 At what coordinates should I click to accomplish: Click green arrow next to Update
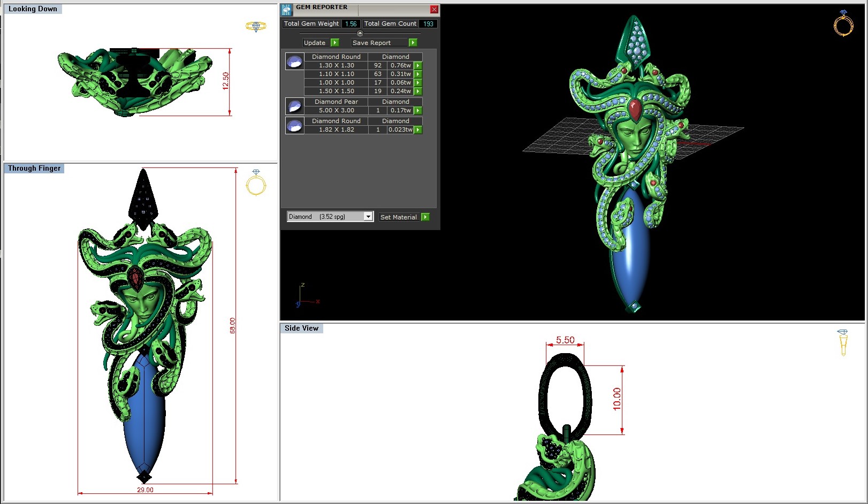coord(335,43)
